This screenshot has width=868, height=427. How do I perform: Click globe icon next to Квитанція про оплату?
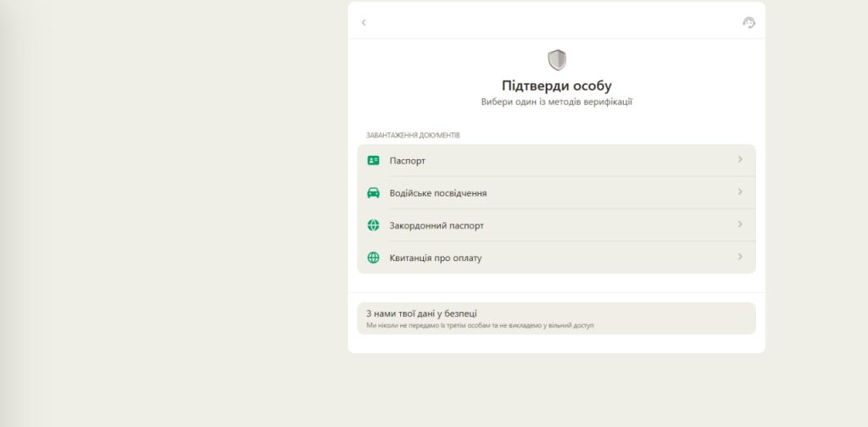(x=373, y=258)
